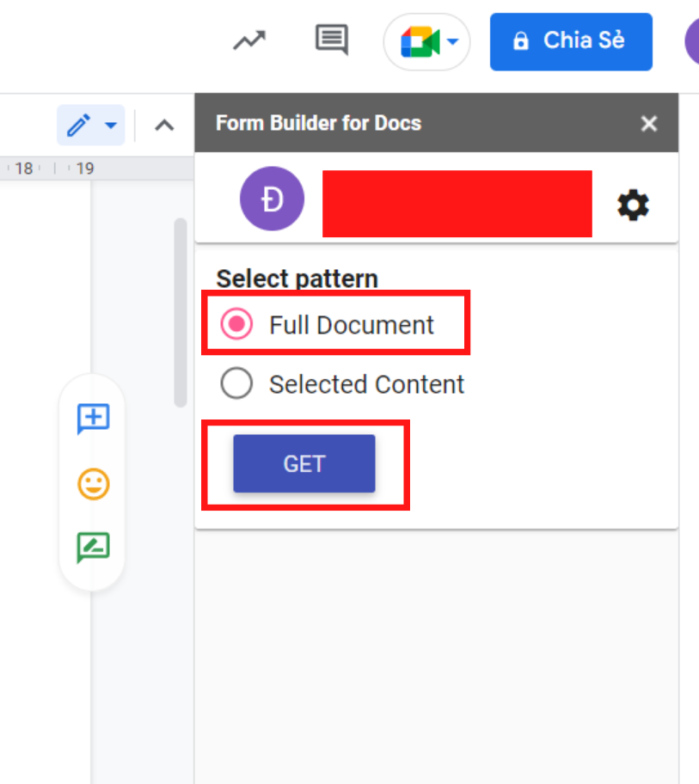Image resolution: width=699 pixels, height=784 pixels.
Task: Click the pencil editing mode icon
Action: coord(78,126)
